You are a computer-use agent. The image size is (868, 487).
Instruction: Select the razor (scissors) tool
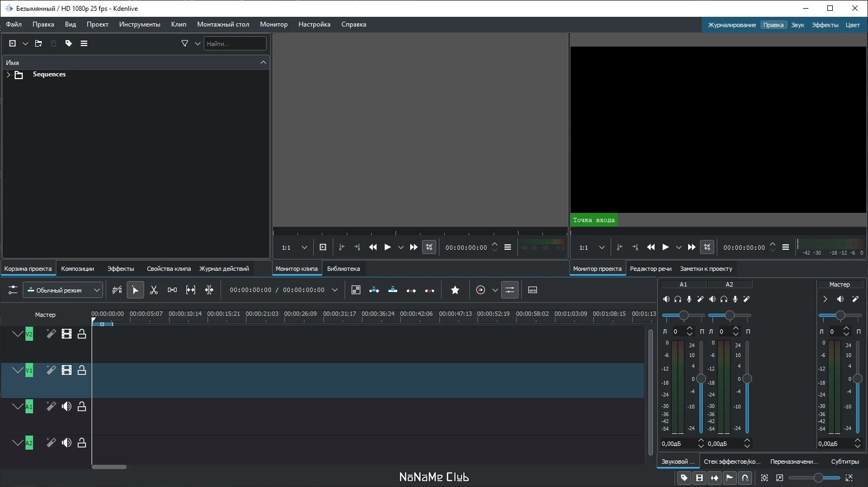154,290
